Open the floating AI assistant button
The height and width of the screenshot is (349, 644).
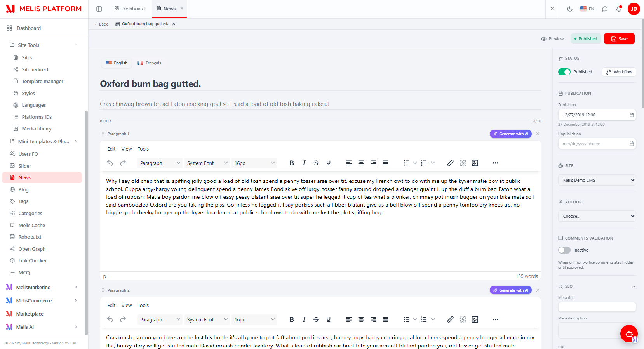[629, 333]
